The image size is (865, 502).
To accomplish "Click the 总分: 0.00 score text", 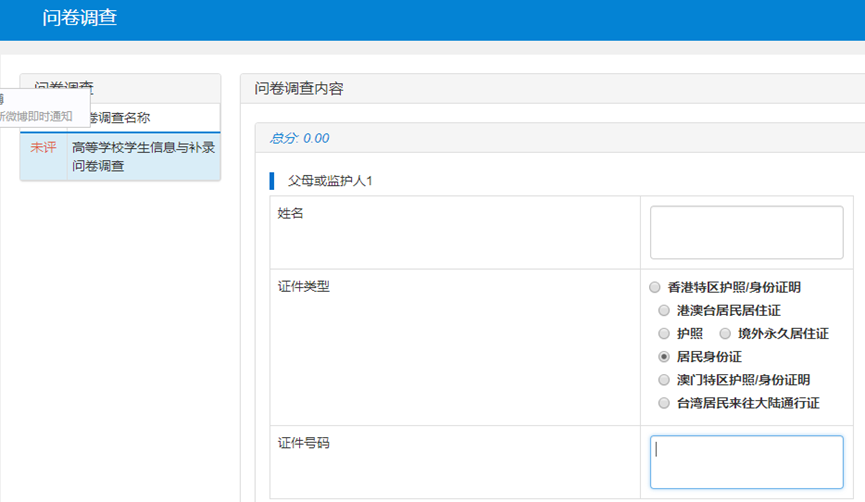I will pyautogui.click(x=299, y=138).
